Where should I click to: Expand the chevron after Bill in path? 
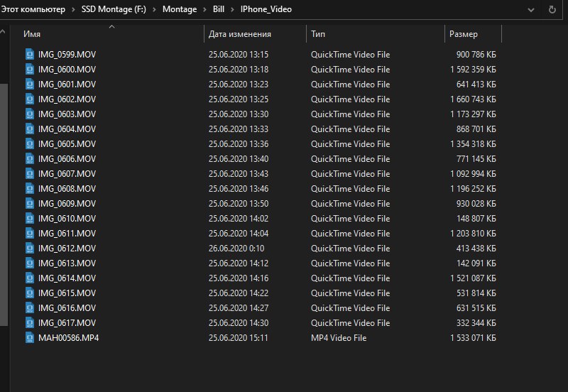(232, 9)
